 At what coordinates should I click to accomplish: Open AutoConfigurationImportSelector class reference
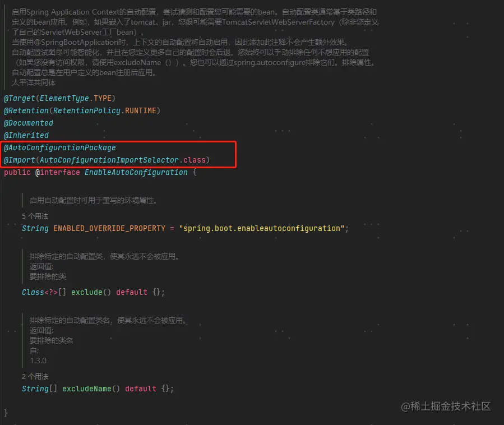(x=109, y=160)
